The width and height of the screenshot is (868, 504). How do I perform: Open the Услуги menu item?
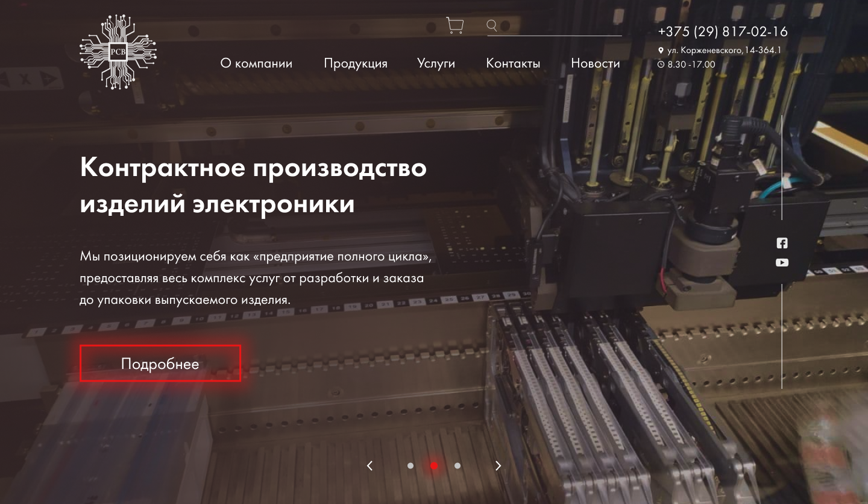point(436,63)
